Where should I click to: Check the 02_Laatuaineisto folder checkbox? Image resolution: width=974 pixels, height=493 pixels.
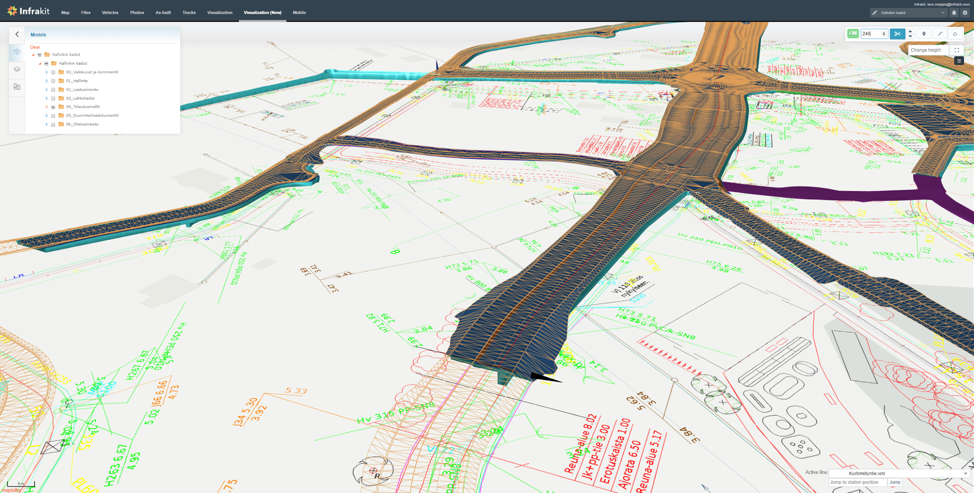(53, 90)
